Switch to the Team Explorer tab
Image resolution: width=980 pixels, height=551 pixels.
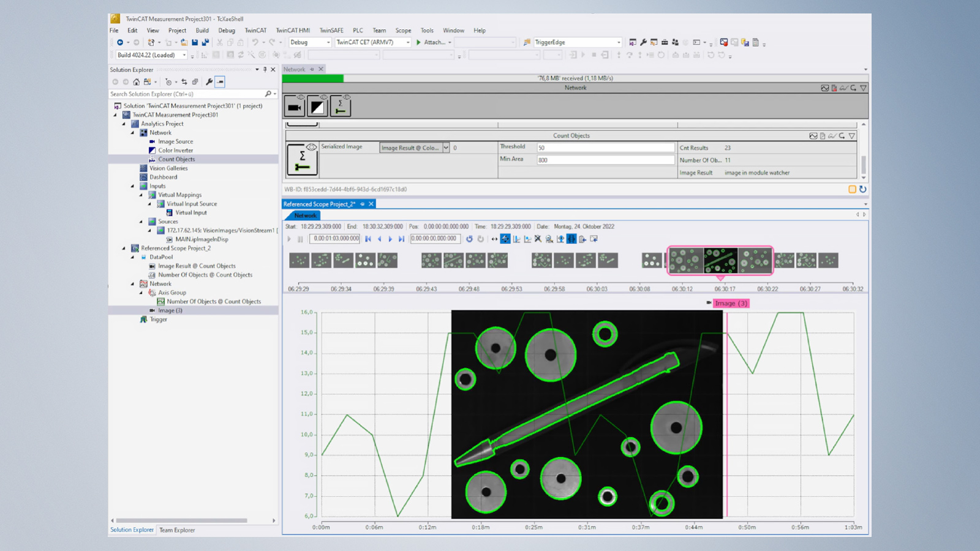pyautogui.click(x=177, y=530)
